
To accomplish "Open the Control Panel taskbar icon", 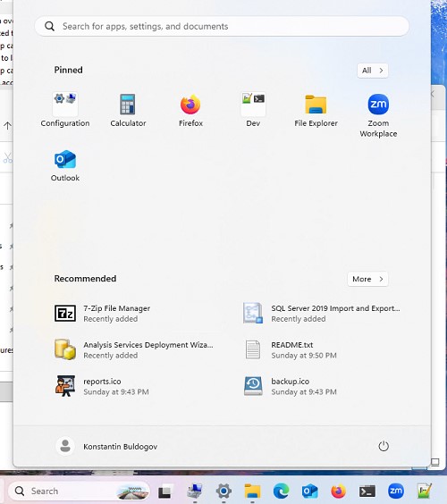I will (195, 491).
